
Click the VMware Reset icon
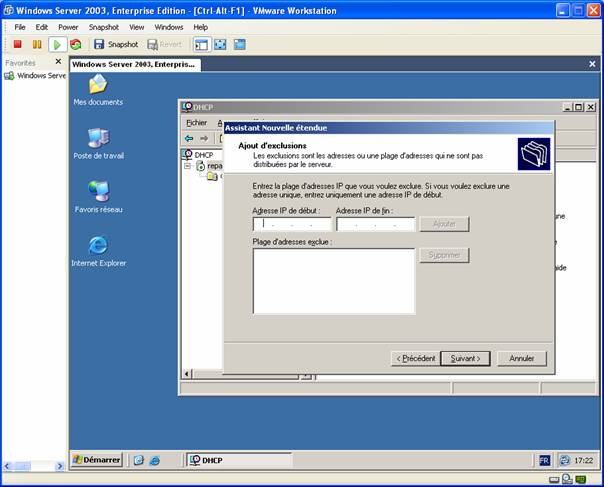[x=76, y=45]
